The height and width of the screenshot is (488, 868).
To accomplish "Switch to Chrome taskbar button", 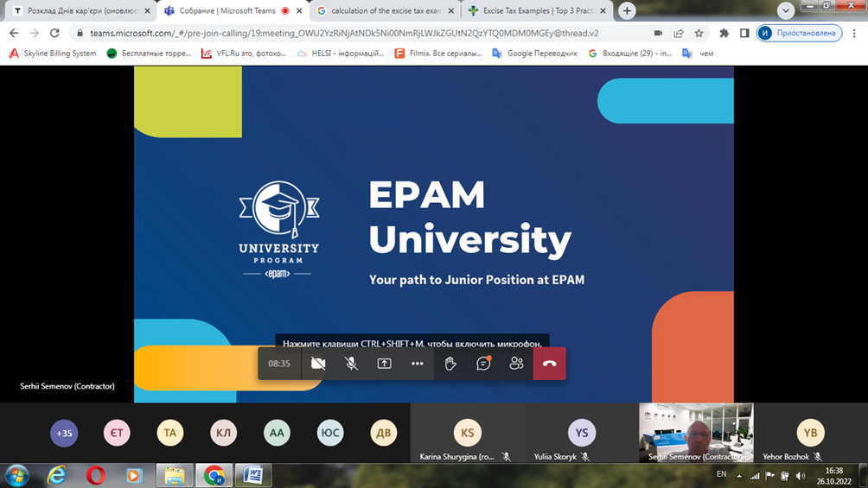I will coord(214,476).
